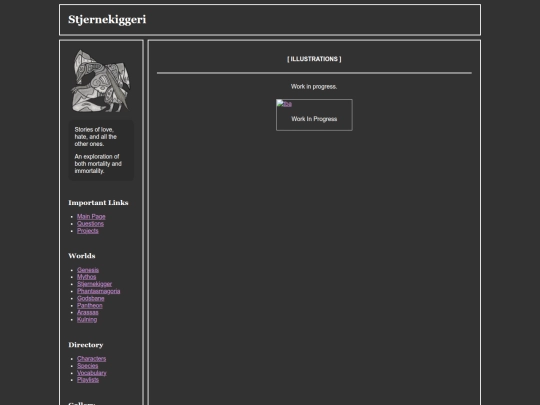Select the Stjernekigger world link
540x405 pixels.
94,284
